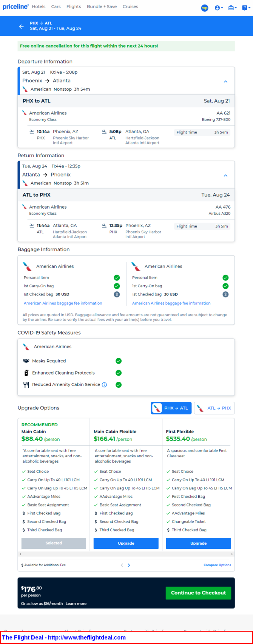
Task: Collapse the Phoenix to Atlanta departure details
Action: coord(225,81)
